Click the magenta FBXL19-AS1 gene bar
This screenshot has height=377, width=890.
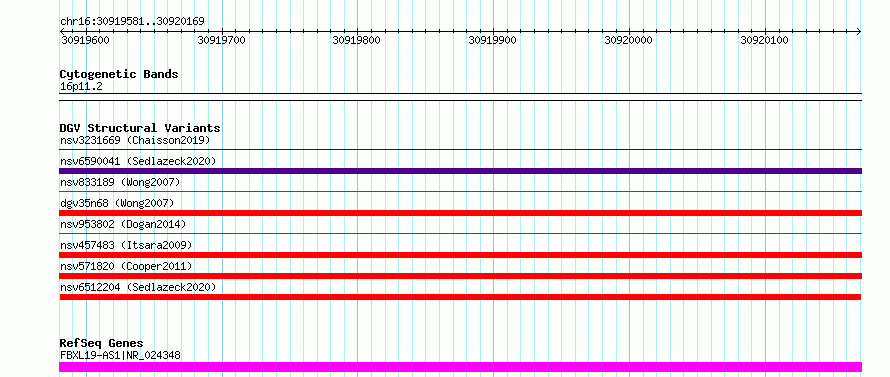460,367
